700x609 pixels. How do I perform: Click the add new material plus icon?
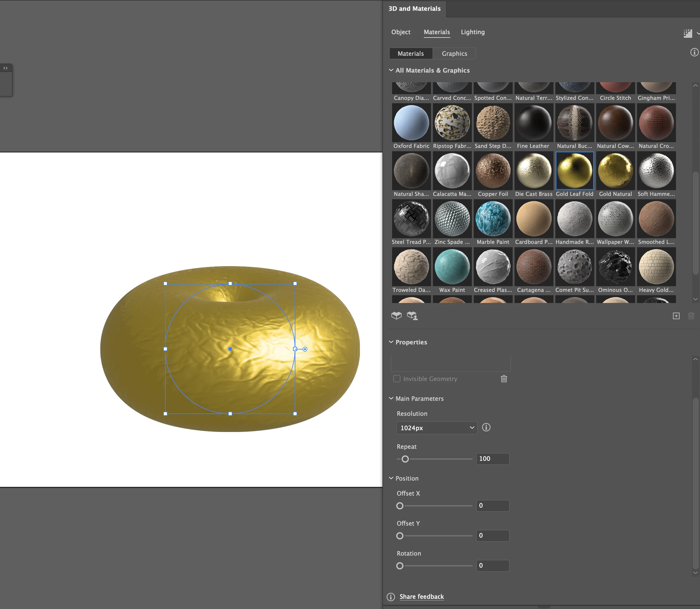pos(676,316)
